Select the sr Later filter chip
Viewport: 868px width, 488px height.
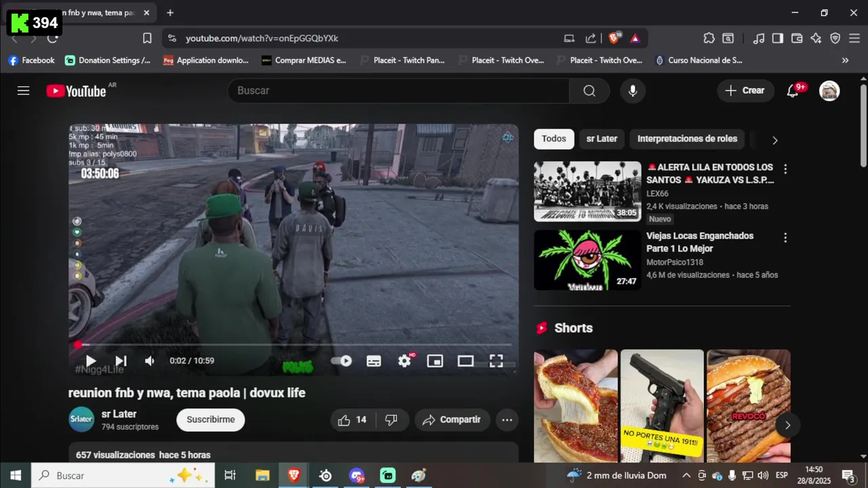tap(601, 139)
